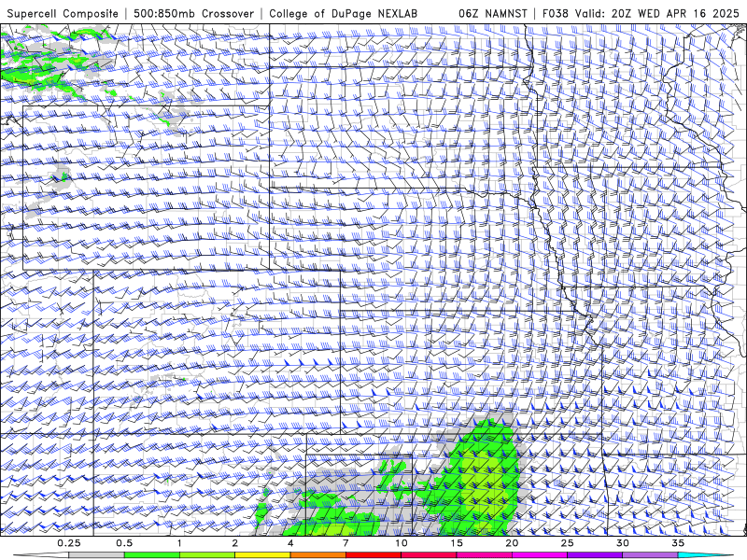
Task: Select the orange 4–7 colorbar segment
Action: click(317, 555)
